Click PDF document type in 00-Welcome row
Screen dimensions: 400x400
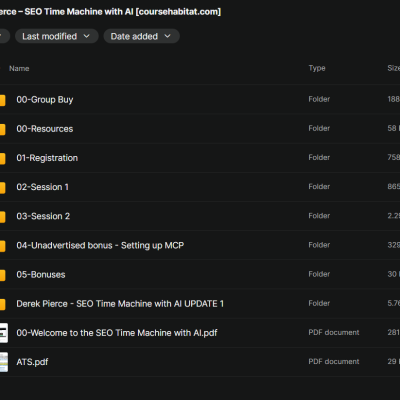334,332
